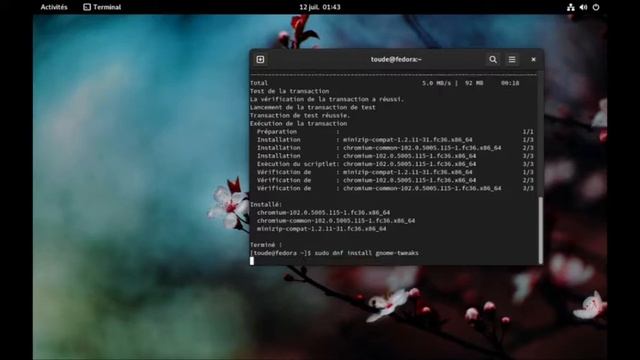Click chromium-common entry under Installé
Viewport: 640px width, 360px height.
point(336,220)
